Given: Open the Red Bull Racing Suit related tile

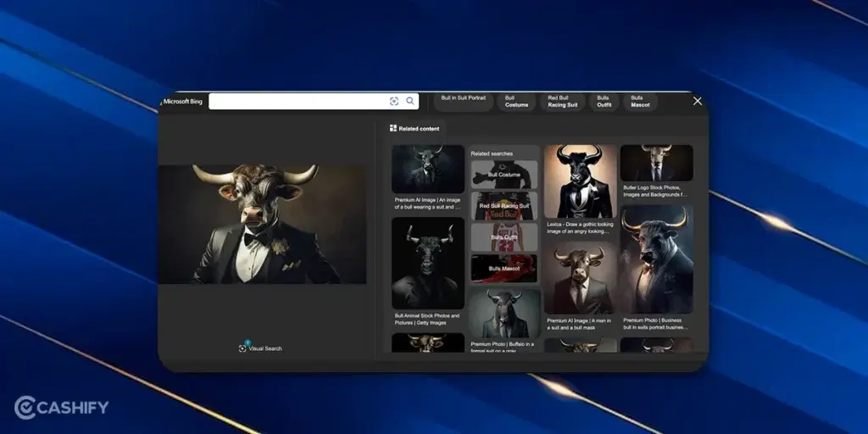Looking at the screenshot, I should click(x=504, y=206).
